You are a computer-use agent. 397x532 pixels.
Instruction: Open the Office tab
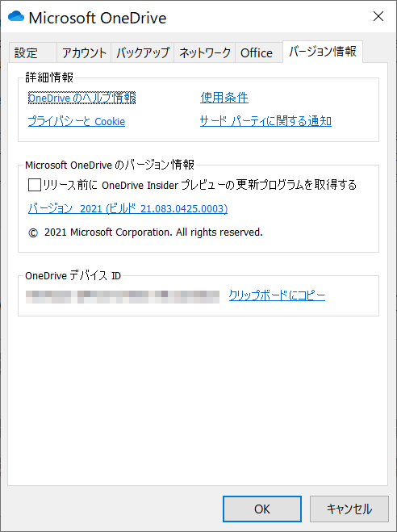click(x=259, y=53)
